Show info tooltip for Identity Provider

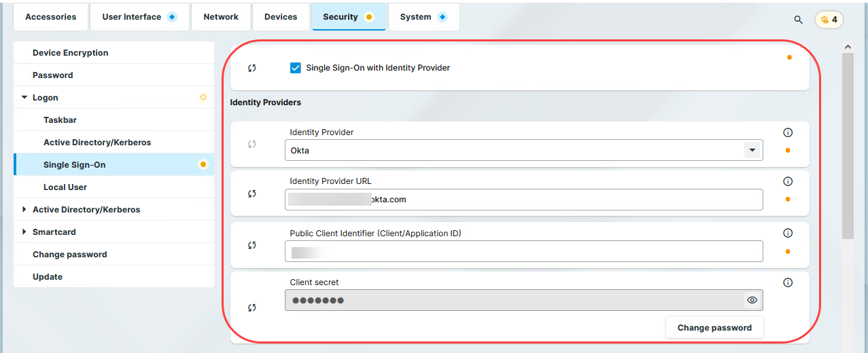[x=788, y=132]
